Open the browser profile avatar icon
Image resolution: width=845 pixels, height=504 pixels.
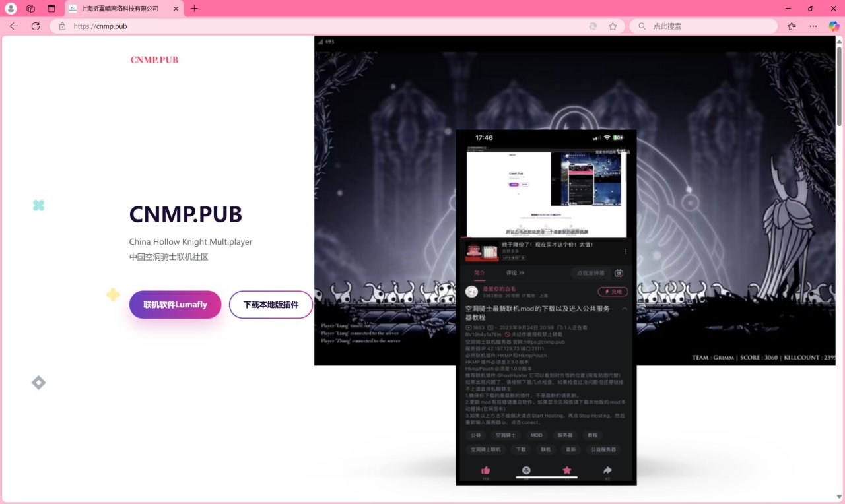click(11, 9)
